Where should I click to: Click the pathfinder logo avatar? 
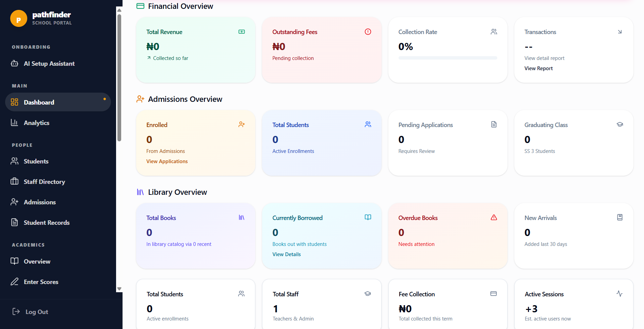click(19, 18)
